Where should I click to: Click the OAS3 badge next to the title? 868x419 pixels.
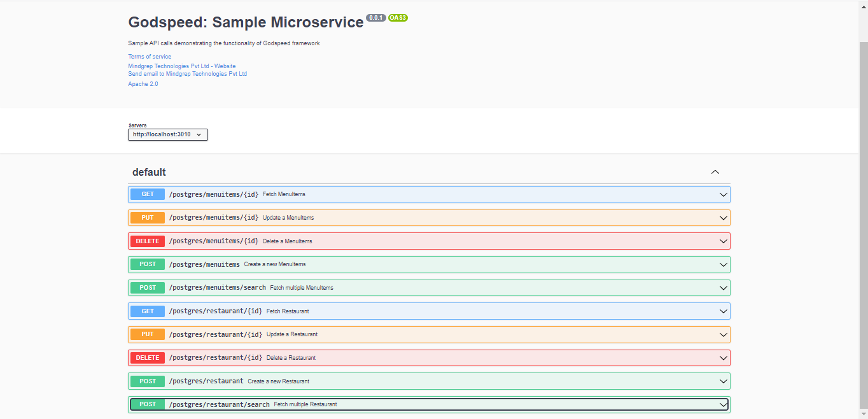(398, 18)
